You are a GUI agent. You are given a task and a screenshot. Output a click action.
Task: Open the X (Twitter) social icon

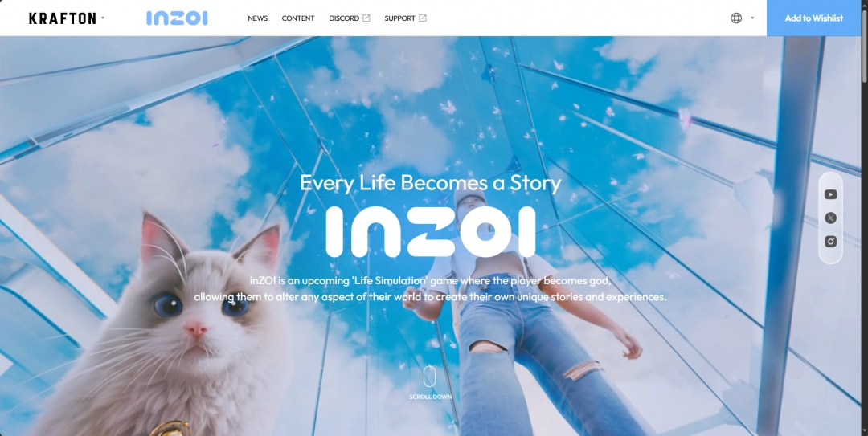830,218
